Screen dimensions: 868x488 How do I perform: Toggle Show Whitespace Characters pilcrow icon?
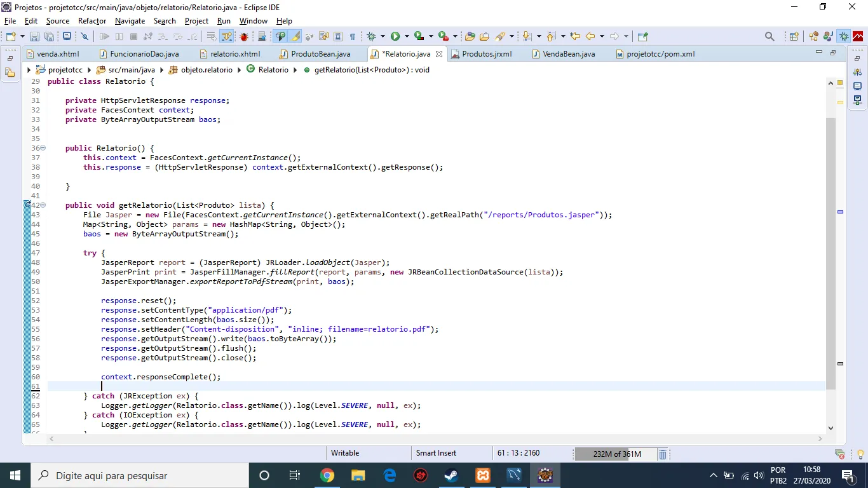(352, 37)
